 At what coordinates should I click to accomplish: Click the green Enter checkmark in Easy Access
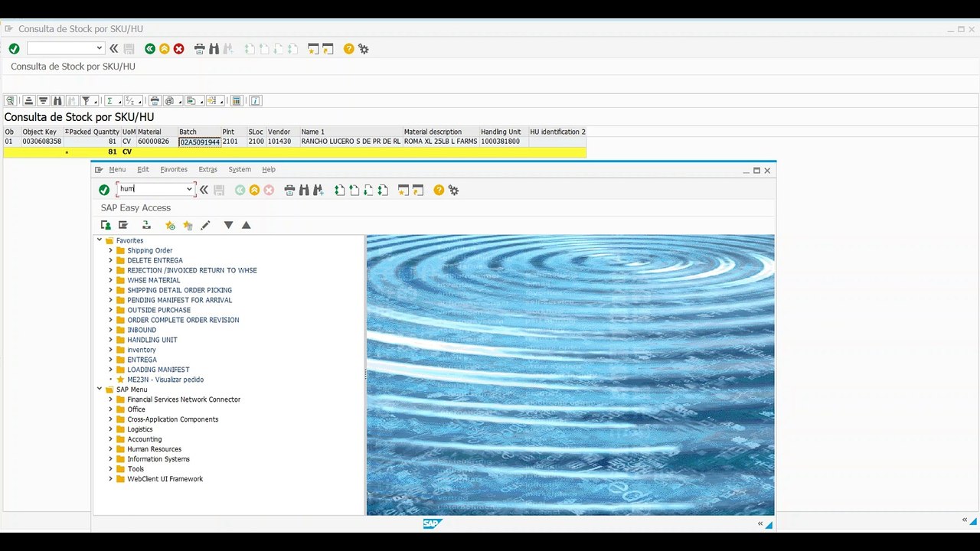pos(104,190)
